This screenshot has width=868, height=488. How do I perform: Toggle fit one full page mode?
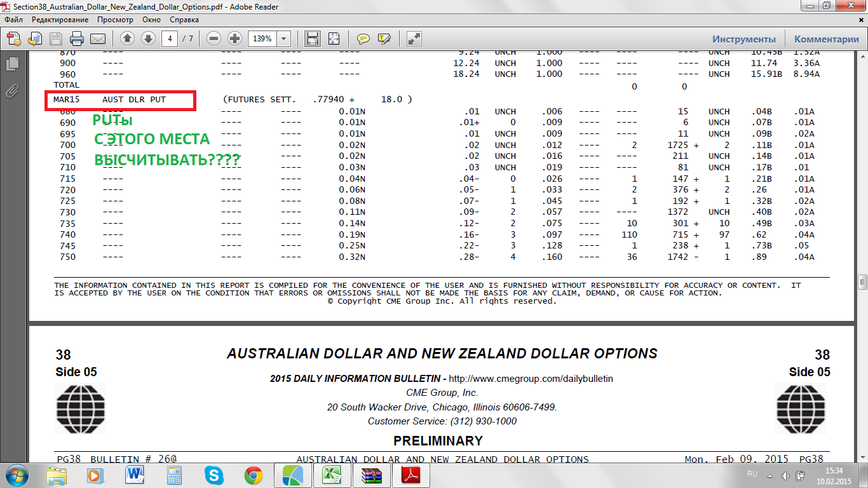[x=334, y=39]
